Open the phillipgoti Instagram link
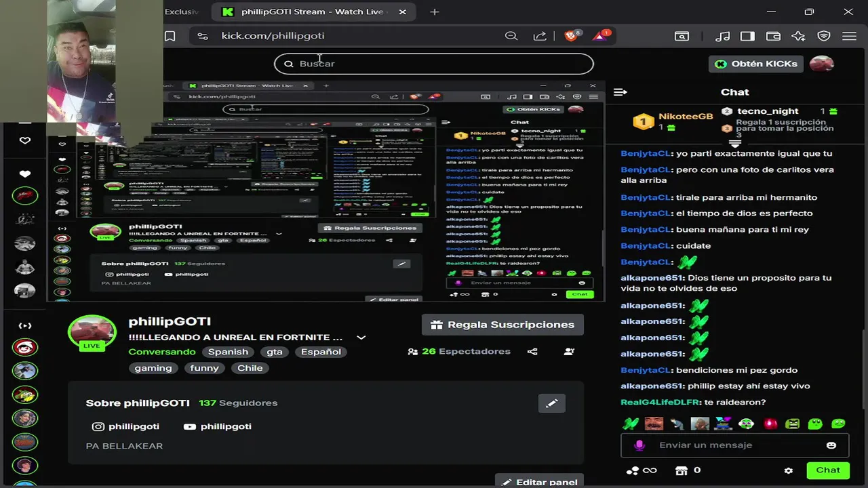 pyautogui.click(x=126, y=426)
